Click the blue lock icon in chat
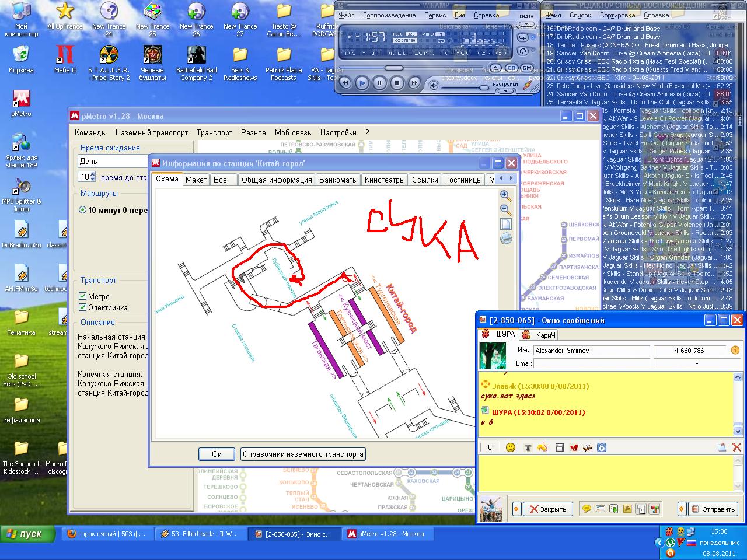 [602, 447]
